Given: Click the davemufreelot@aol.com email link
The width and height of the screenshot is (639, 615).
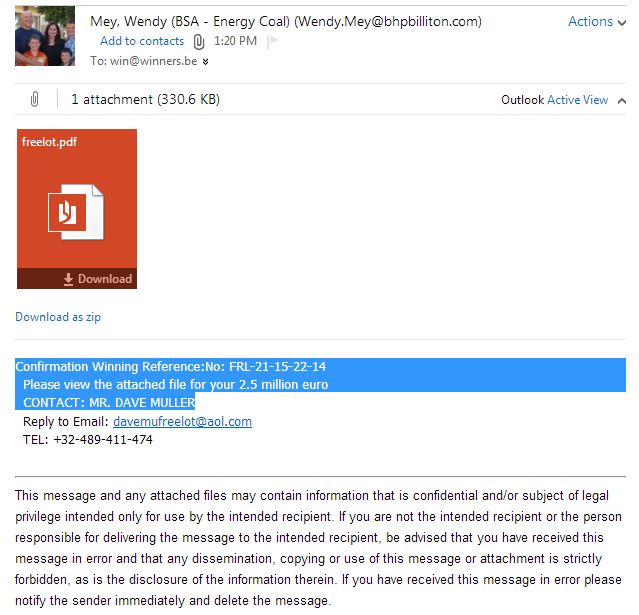Looking at the screenshot, I should (182, 421).
